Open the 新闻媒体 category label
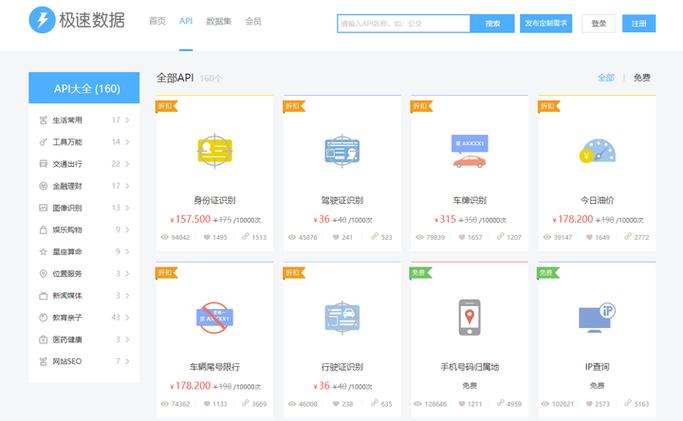The height and width of the screenshot is (421, 683). pyautogui.click(x=67, y=296)
